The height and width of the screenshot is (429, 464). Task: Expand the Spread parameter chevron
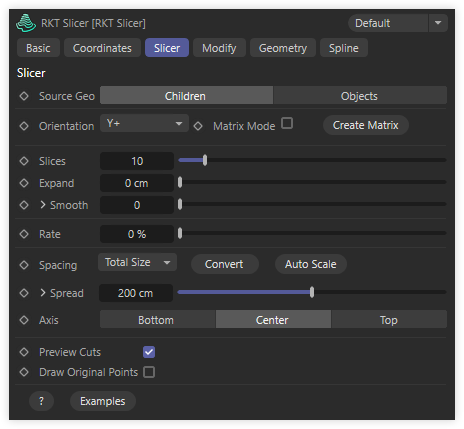(x=43, y=293)
